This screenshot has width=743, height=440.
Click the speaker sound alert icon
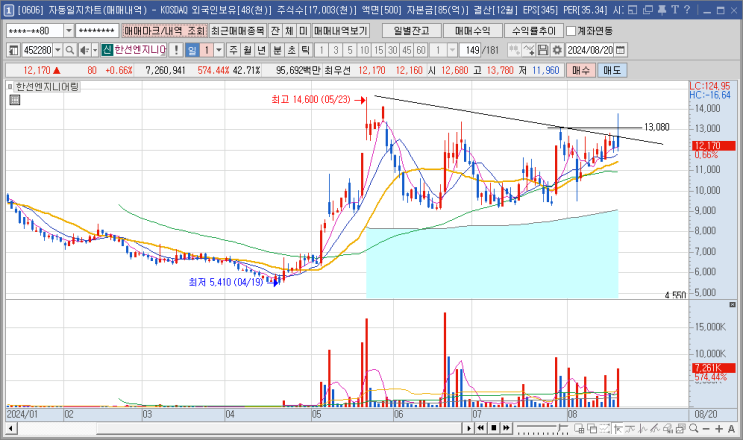coord(84,50)
